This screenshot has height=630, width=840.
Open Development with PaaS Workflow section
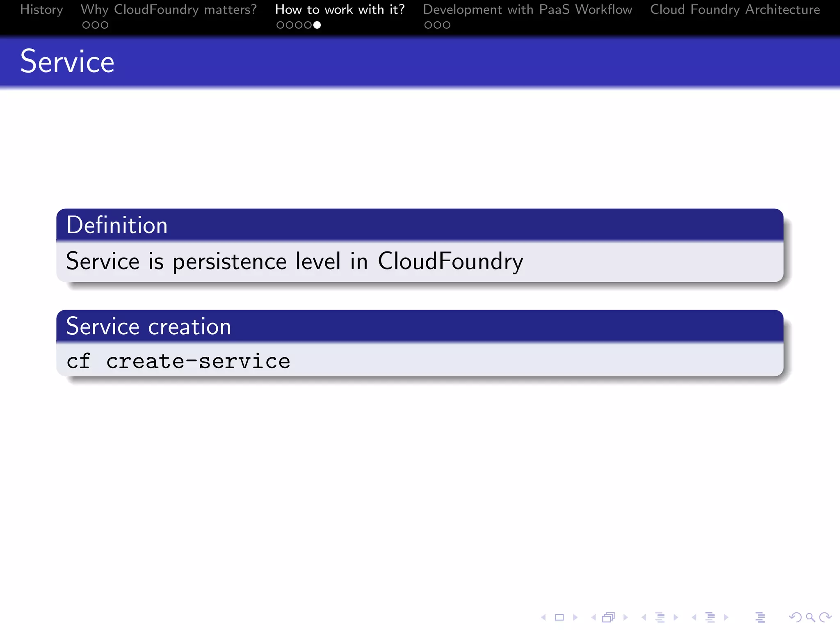pyautogui.click(x=528, y=9)
